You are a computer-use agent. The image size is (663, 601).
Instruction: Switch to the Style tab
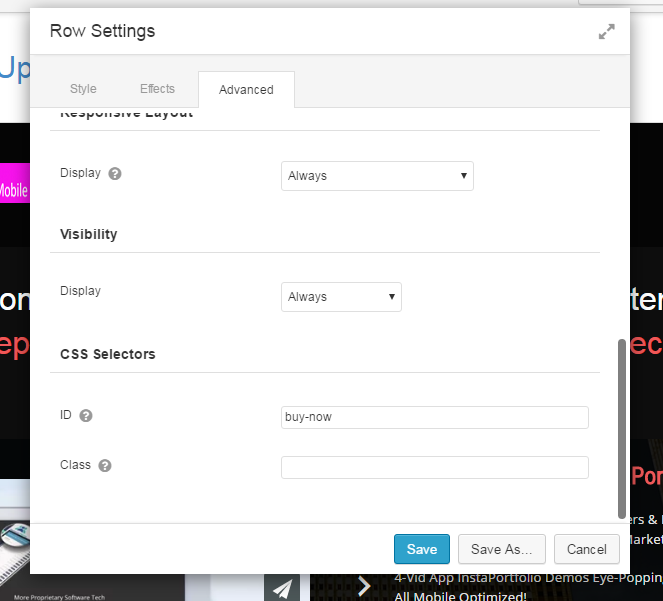click(x=83, y=89)
